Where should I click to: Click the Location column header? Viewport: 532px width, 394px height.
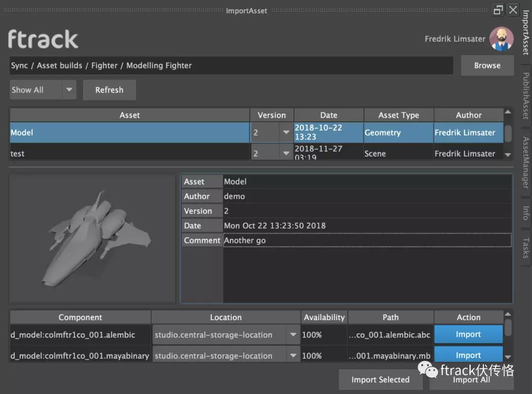(226, 317)
